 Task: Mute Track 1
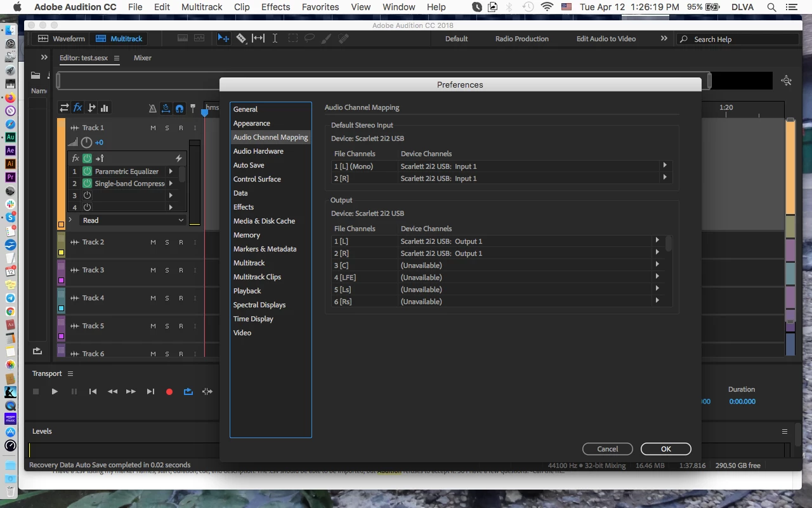pyautogui.click(x=153, y=128)
